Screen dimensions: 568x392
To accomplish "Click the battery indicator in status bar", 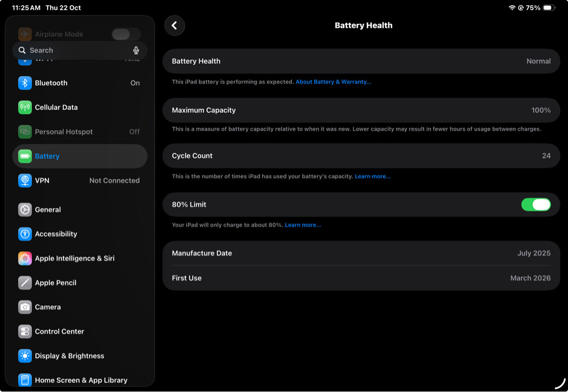I will 549,7.
